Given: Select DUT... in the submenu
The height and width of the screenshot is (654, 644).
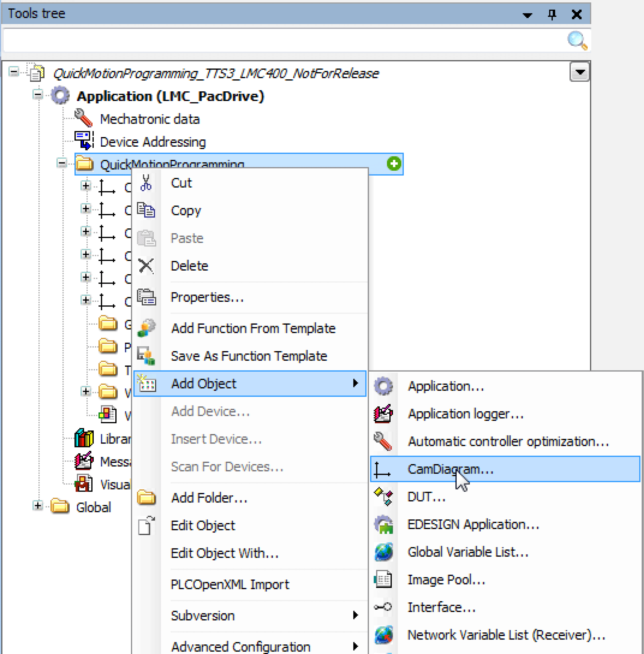Looking at the screenshot, I should tap(505, 497).
